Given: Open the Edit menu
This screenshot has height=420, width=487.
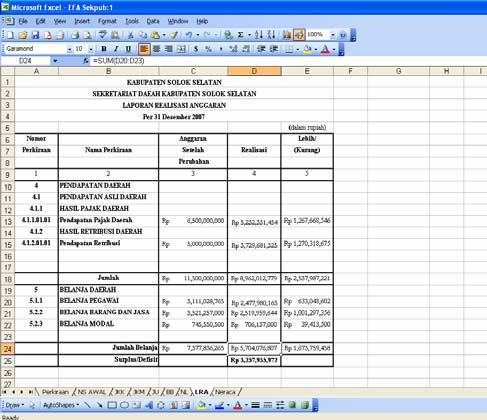Looking at the screenshot, I should (40, 21).
